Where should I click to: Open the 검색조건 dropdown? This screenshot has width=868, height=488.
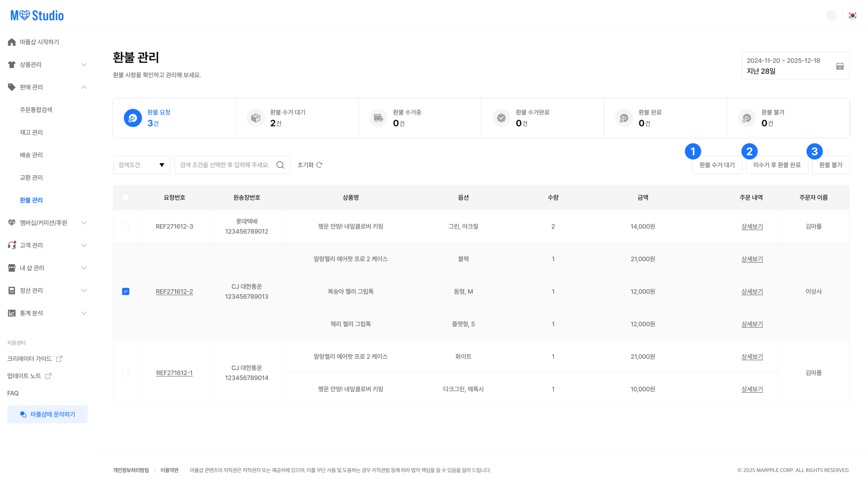point(142,165)
